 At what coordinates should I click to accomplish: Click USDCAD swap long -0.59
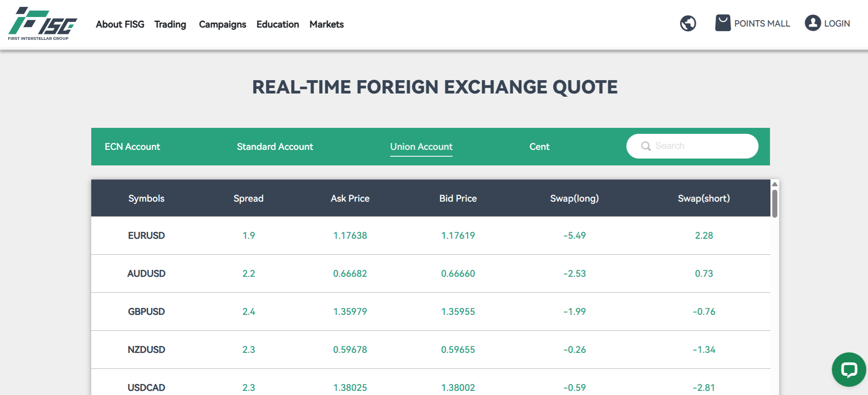tap(575, 388)
